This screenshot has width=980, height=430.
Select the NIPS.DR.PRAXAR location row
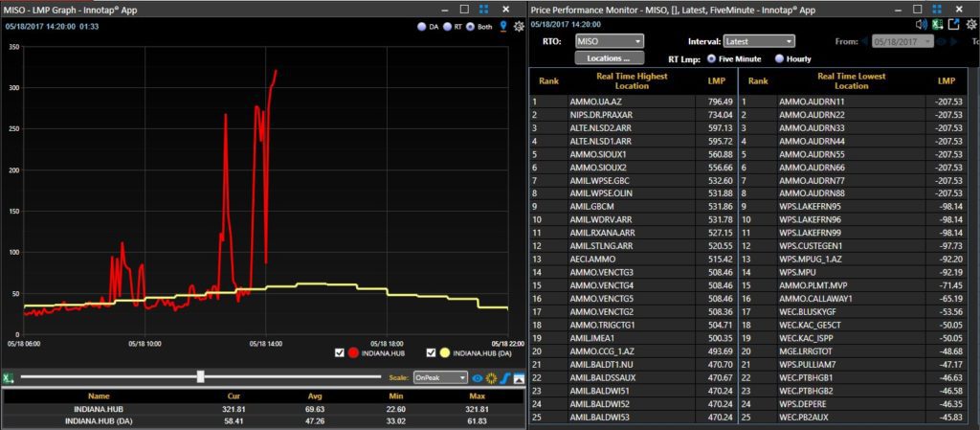tap(634, 114)
